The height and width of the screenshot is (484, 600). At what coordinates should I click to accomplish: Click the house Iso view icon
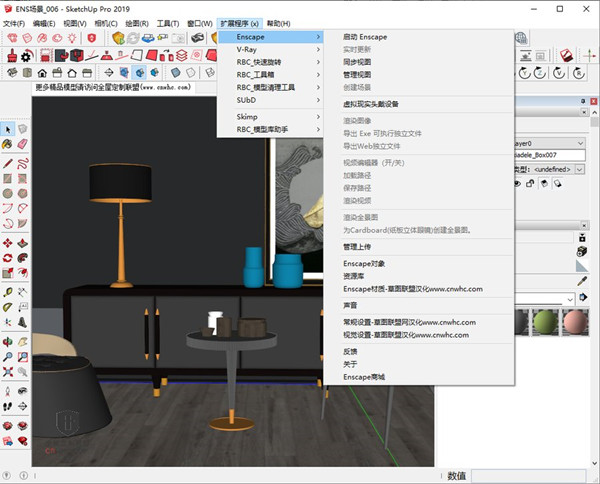coord(43,73)
